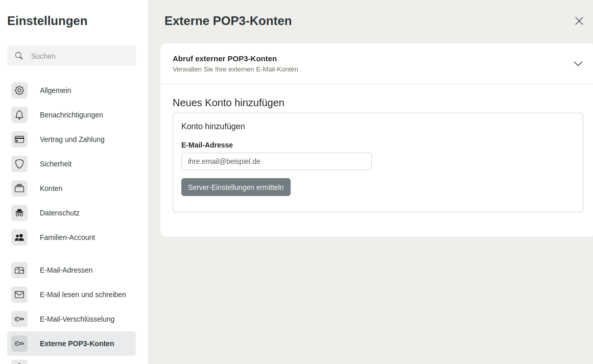The image size is (593, 364).
Task: Open the envelope icon for E-Mail lesen und schreiben
Action: [19, 295]
